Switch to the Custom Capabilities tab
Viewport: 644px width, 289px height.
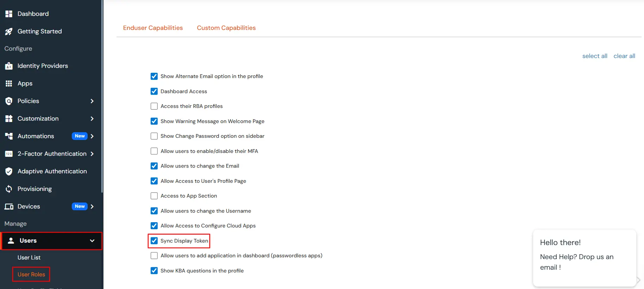tap(226, 28)
